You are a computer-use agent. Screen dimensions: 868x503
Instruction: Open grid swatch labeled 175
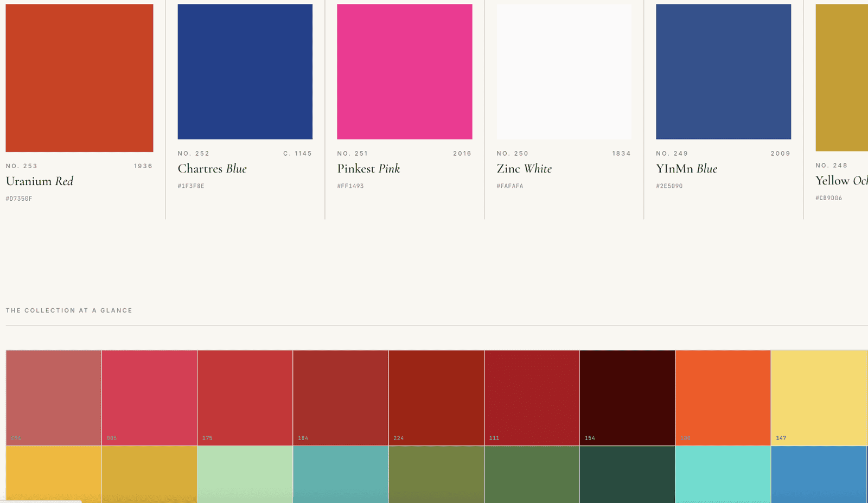pyautogui.click(x=245, y=398)
